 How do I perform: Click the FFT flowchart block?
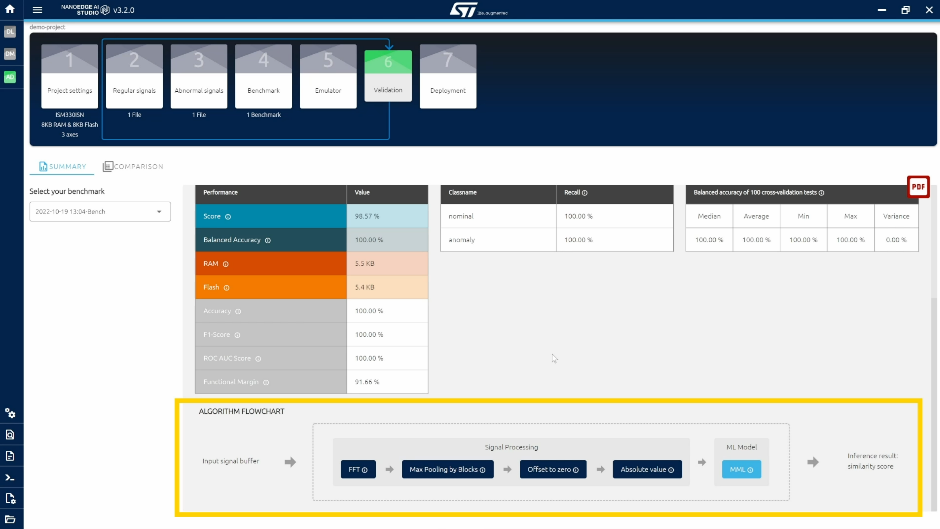[358, 469]
